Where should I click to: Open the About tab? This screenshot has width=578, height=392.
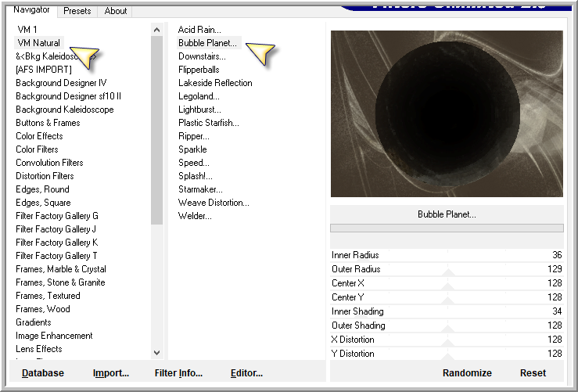point(116,11)
